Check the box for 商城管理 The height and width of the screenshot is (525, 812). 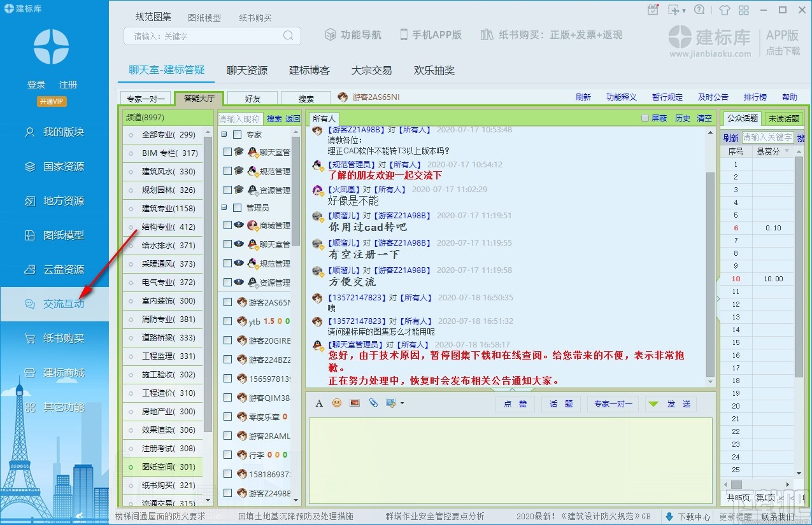(228, 225)
